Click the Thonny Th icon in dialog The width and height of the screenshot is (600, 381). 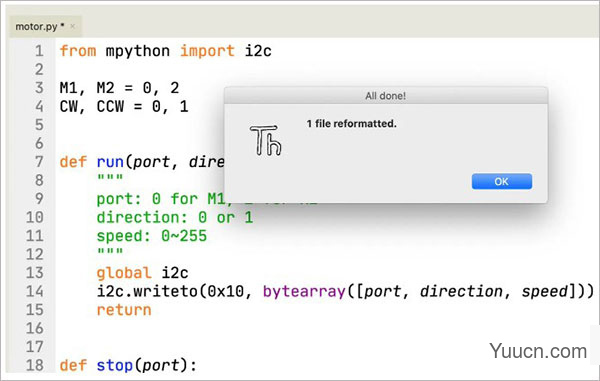pyautogui.click(x=266, y=140)
